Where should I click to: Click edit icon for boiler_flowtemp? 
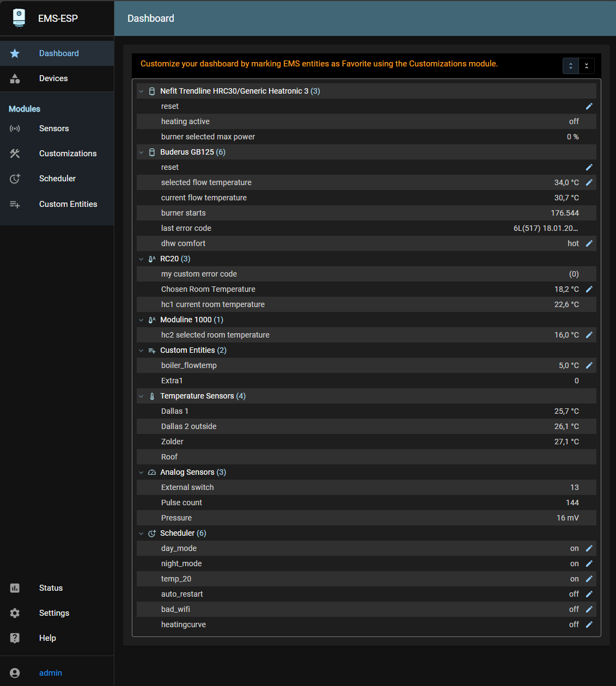point(589,365)
